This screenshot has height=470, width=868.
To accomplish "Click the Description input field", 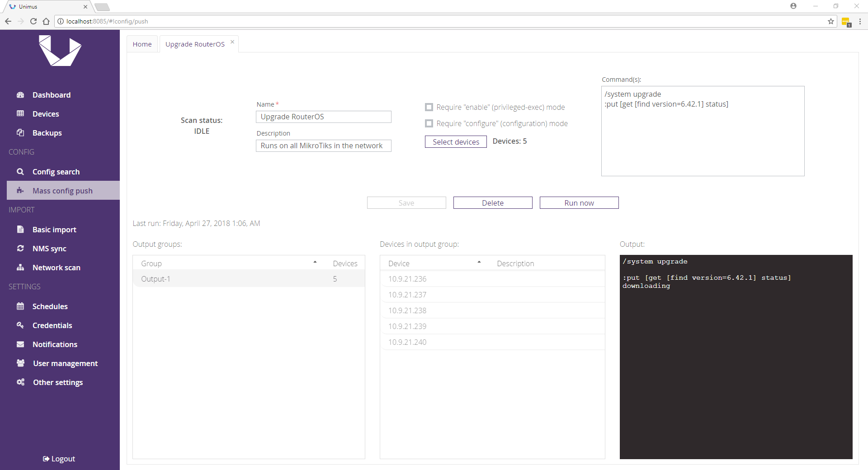I will 324,146.
